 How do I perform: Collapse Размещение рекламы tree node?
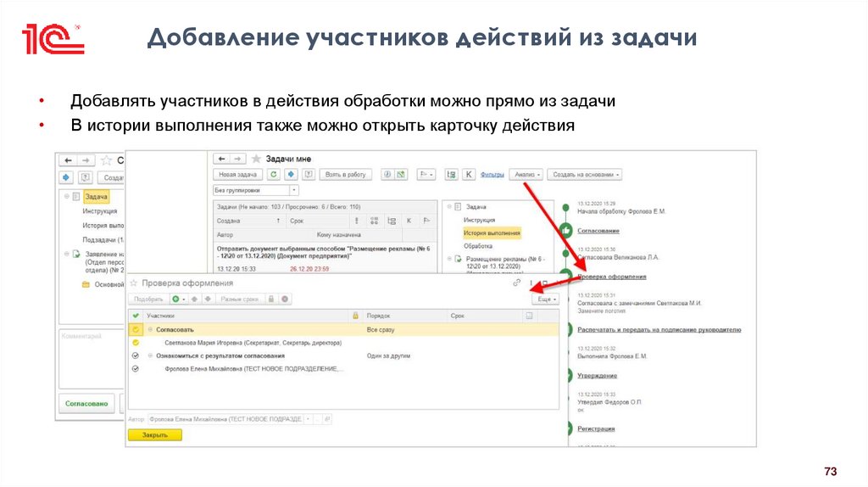(450, 259)
